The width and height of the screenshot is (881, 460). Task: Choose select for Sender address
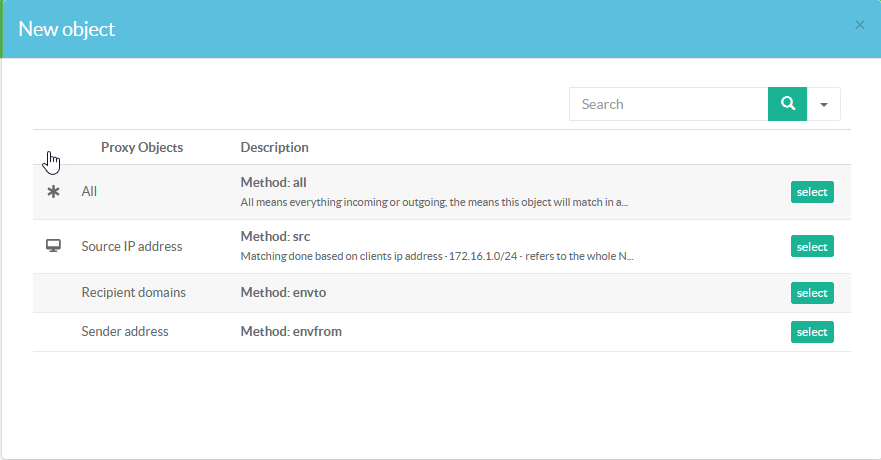click(811, 332)
